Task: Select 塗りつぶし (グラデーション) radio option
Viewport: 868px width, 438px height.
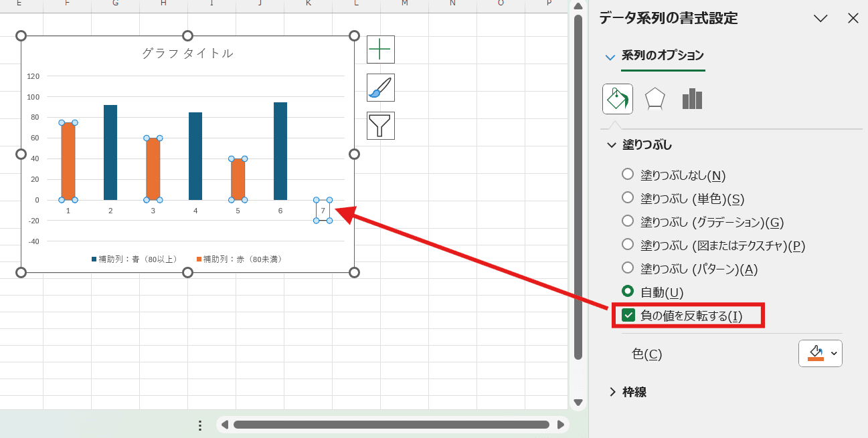Action: [x=628, y=221]
